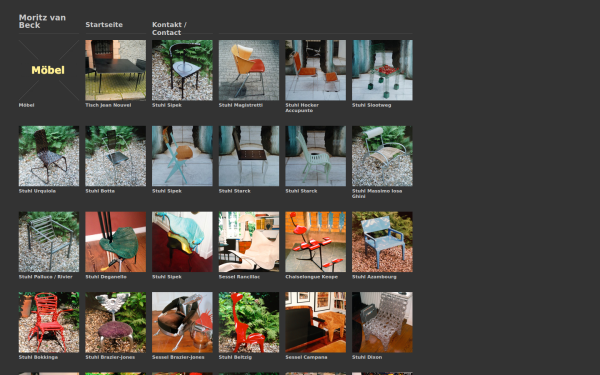Open the Tisch Jean Nouvel table thumbnail
Screen dimensions: 600x375
[116, 70]
